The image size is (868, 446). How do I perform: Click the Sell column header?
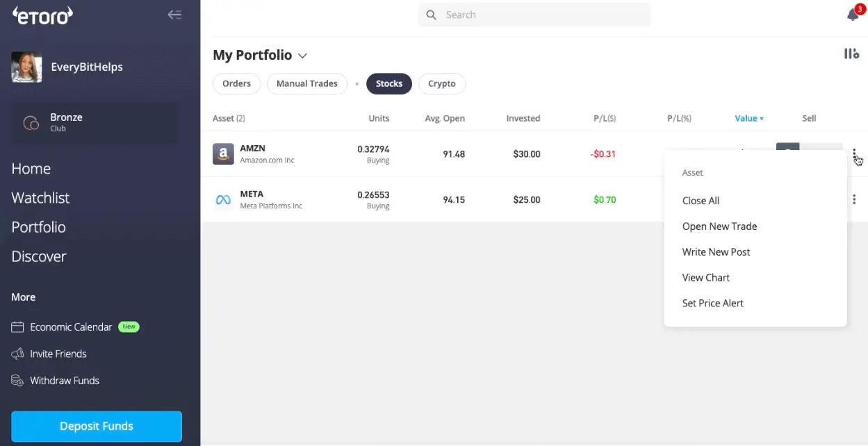(809, 118)
